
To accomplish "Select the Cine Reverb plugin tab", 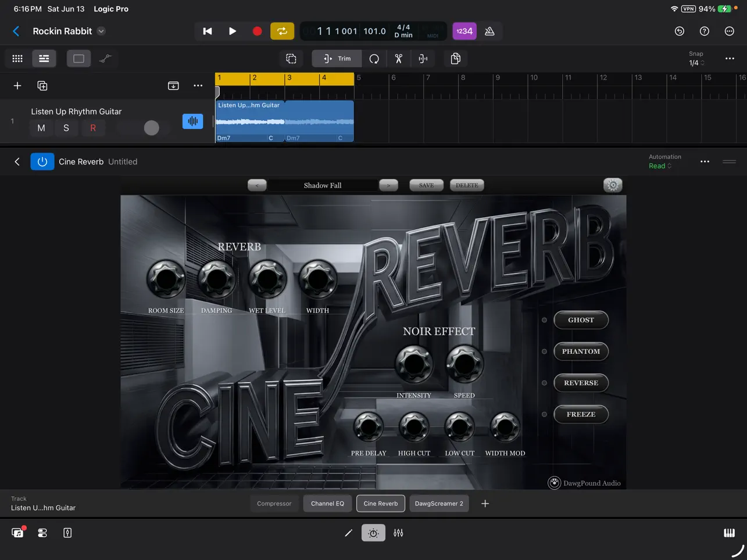I will click(x=381, y=504).
